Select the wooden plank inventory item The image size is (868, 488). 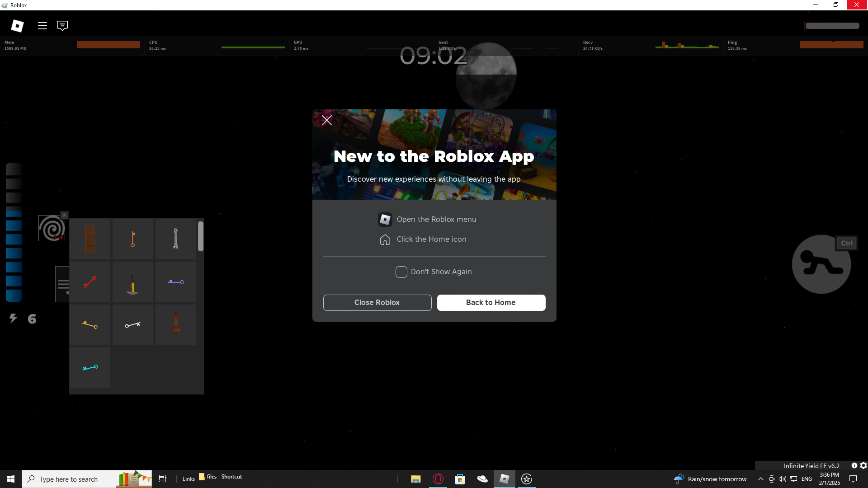90,239
